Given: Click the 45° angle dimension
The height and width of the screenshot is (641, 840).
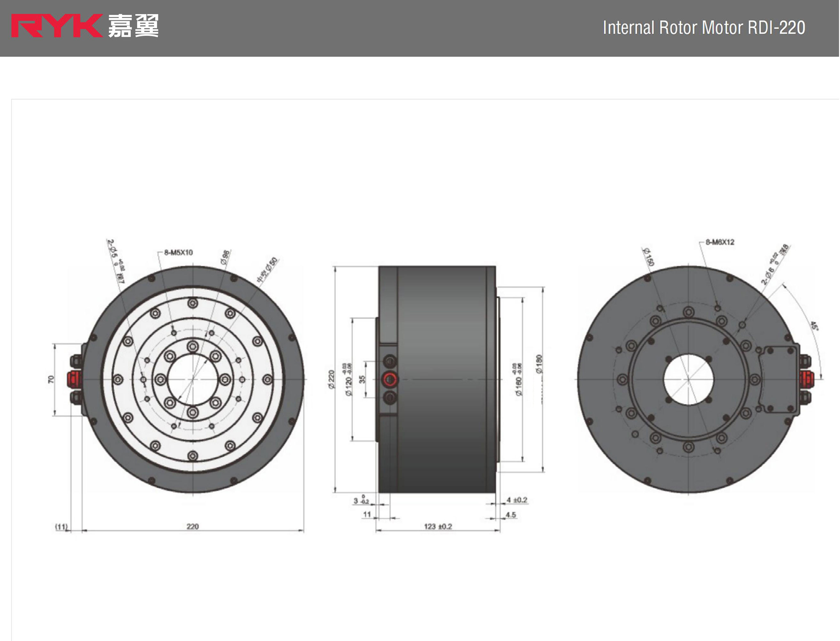Looking at the screenshot, I should (x=814, y=326).
